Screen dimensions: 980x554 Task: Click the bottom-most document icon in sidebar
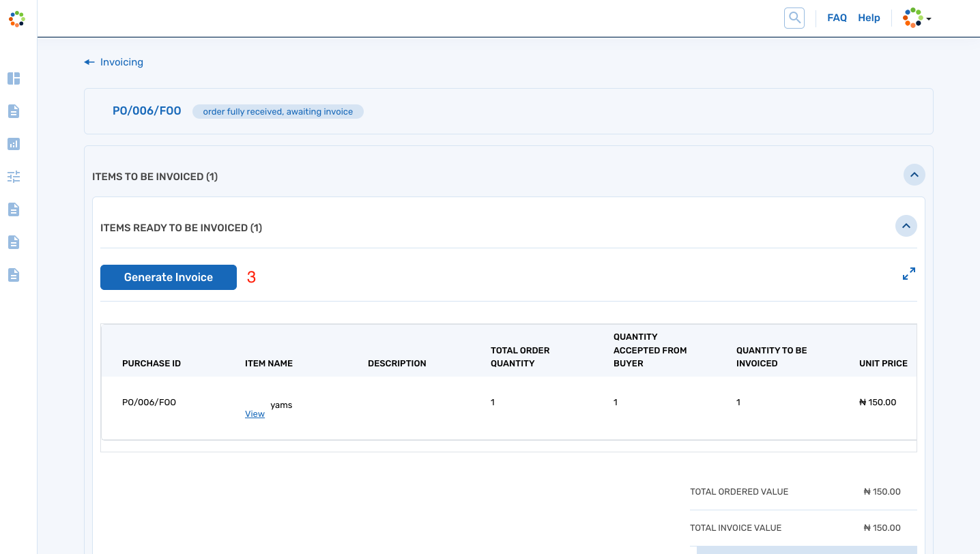[x=14, y=275]
